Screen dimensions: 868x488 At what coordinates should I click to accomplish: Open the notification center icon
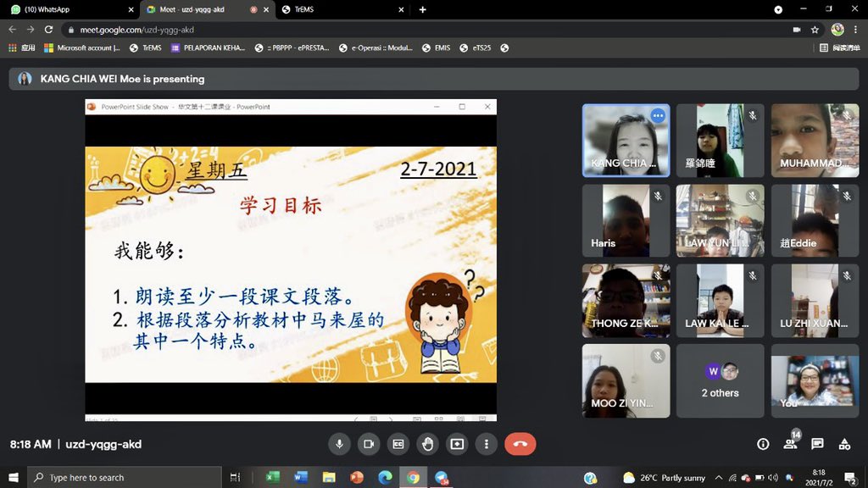click(x=850, y=478)
